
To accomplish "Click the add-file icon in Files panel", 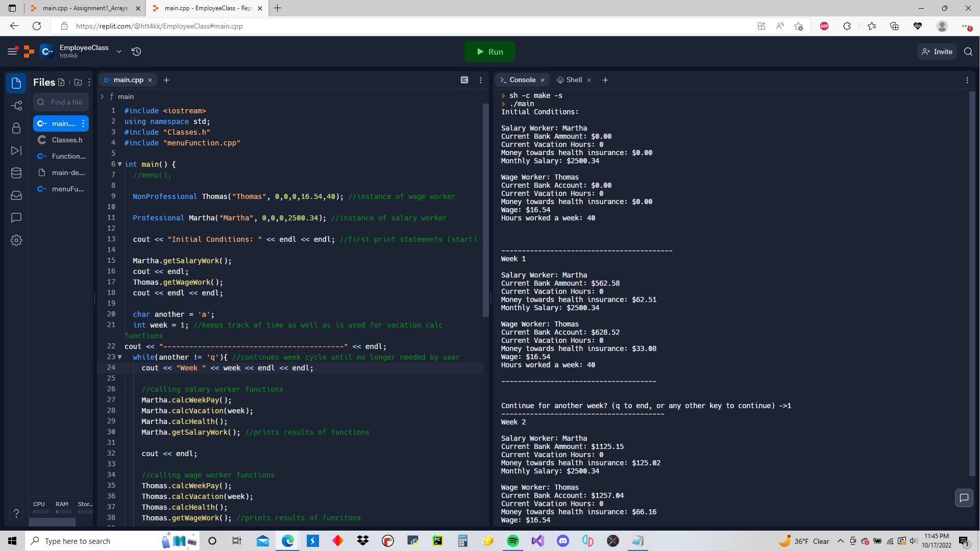I will click(x=62, y=82).
